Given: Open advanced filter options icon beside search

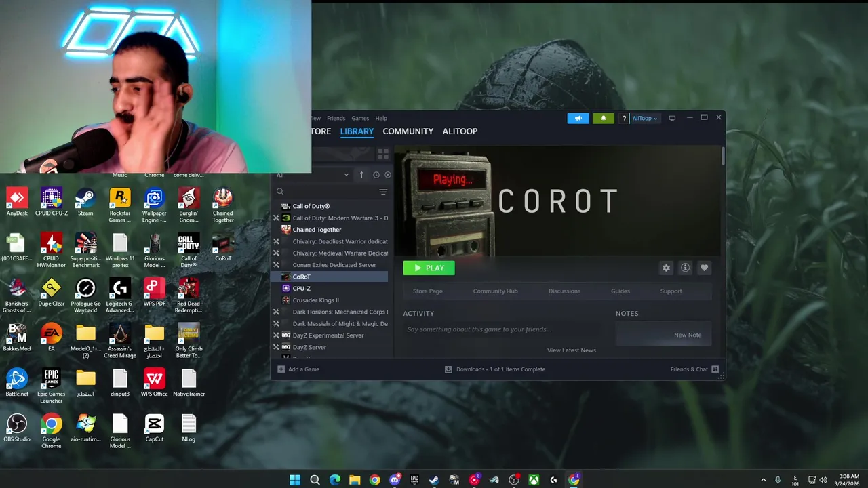Looking at the screenshot, I should [x=383, y=192].
